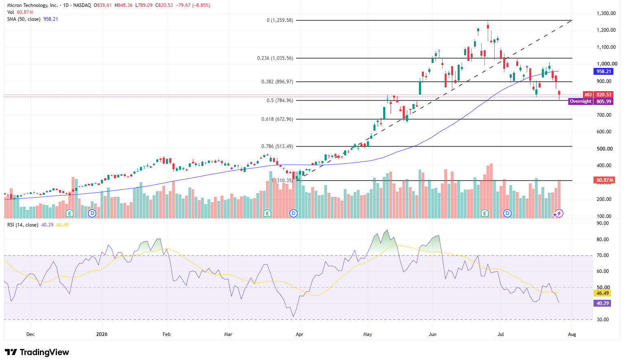Select the Fibonacci 0.618 (672.96) level label
The width and height of the screenshot is (624, 364).
(277, 119)
